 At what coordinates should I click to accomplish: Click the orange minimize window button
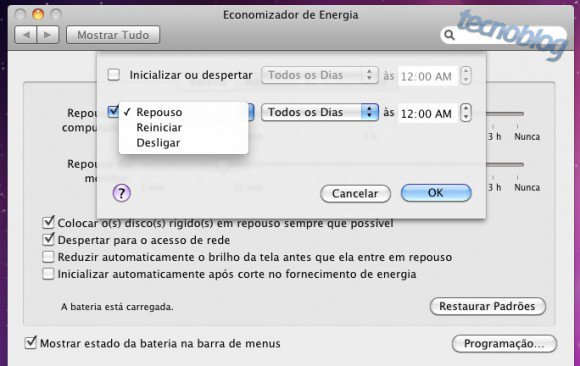point(38,15)
